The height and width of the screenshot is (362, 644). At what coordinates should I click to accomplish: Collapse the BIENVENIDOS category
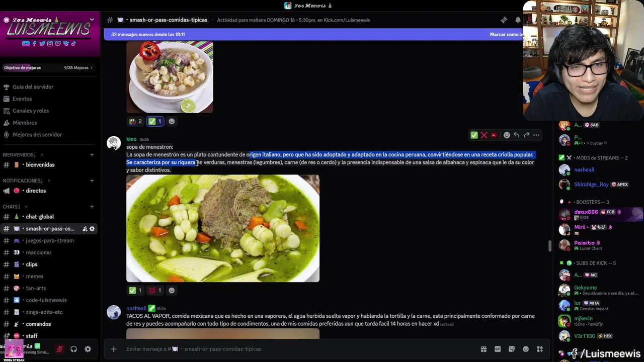click(x=19, y=155)
